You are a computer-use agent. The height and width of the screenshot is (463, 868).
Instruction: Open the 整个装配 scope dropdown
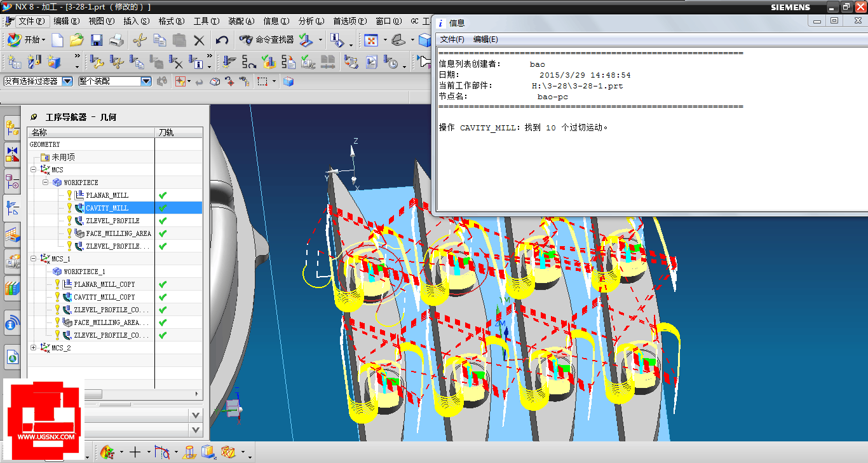pyautogui.click(x=146, y=81)
